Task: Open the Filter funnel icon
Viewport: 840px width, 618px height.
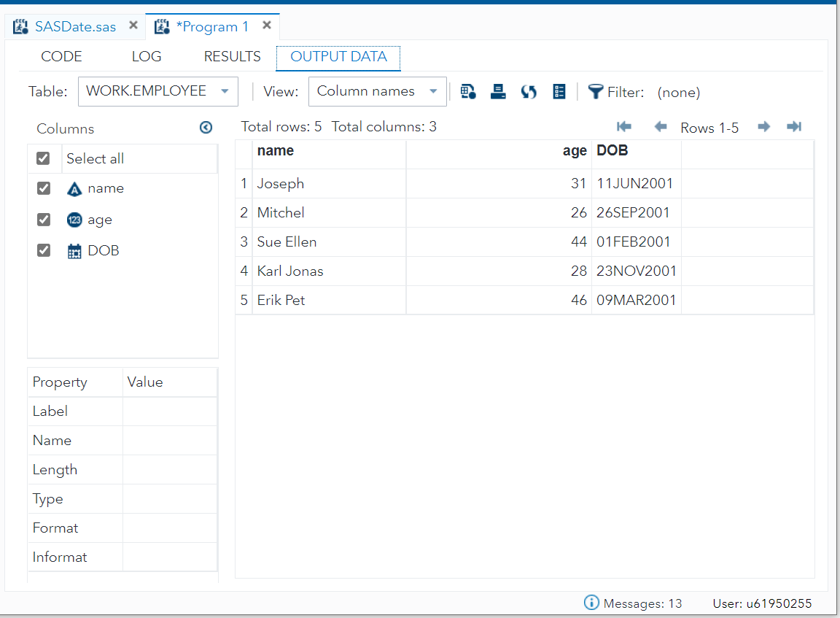Action: pos(594,91)
